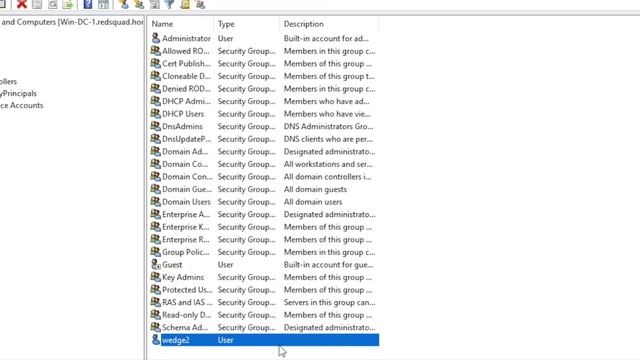The height and width of the screenshot is (360, 640).
Task: Select the Managed Service Accounts tree node
Action: click(22, 105)
